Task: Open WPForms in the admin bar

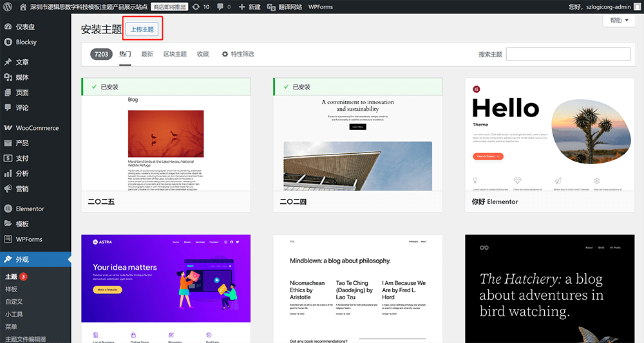Action: coord(321,7)
